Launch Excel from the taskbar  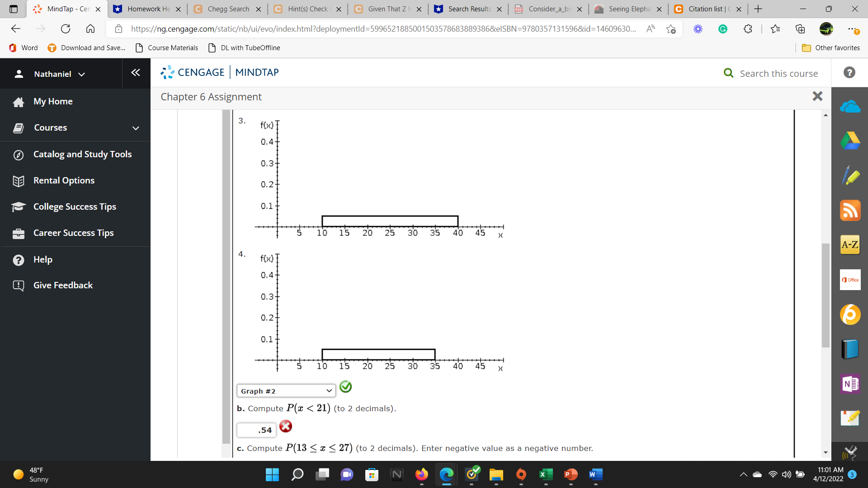point(546,475)
